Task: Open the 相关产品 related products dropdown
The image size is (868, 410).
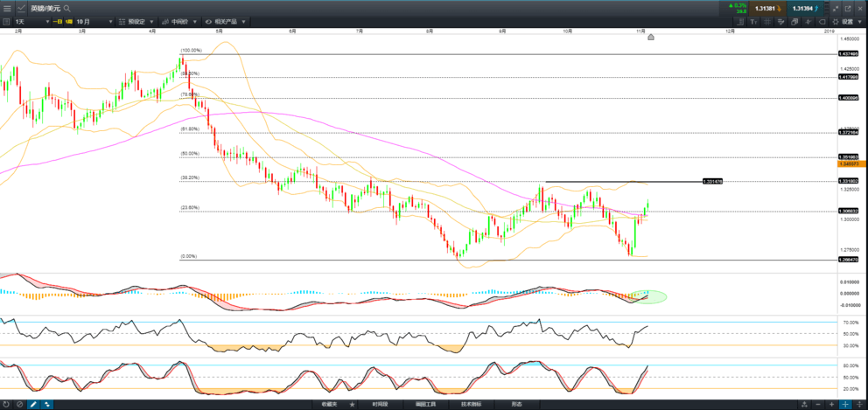Action: coord(226,22)
